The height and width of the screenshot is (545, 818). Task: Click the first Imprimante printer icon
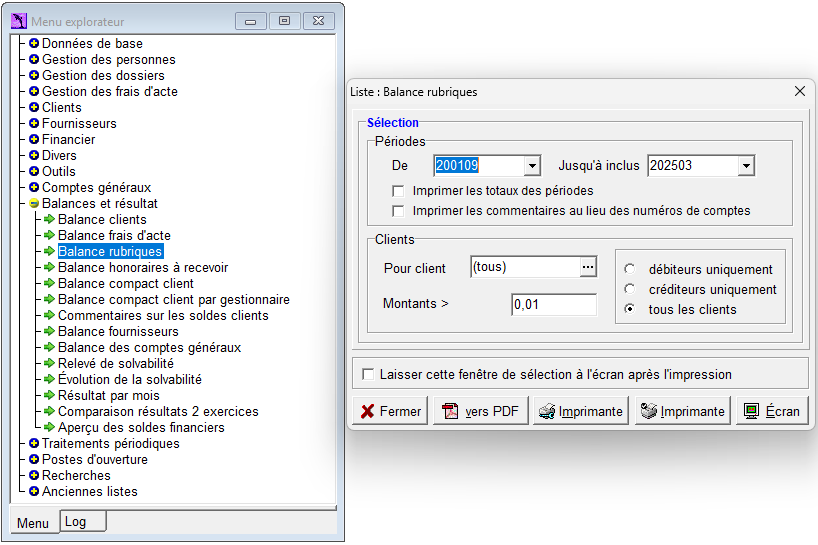point(547,411)
